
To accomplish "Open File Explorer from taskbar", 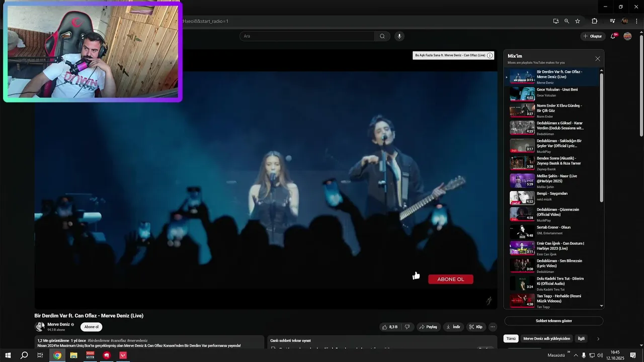I will pyautogui.click(x=73, y=355).
